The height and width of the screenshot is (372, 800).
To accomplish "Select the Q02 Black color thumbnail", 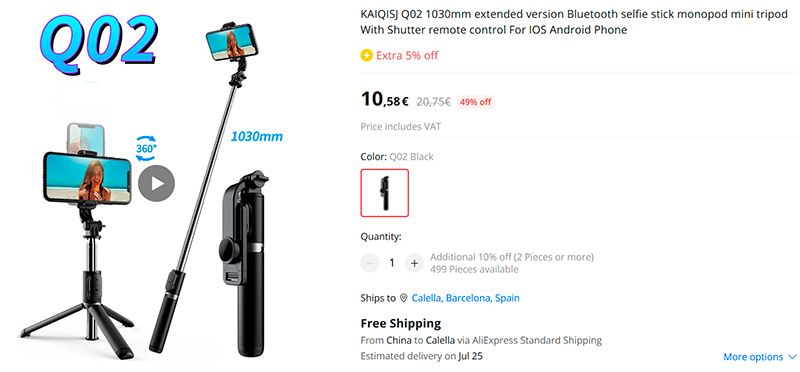I will [385, 193].
